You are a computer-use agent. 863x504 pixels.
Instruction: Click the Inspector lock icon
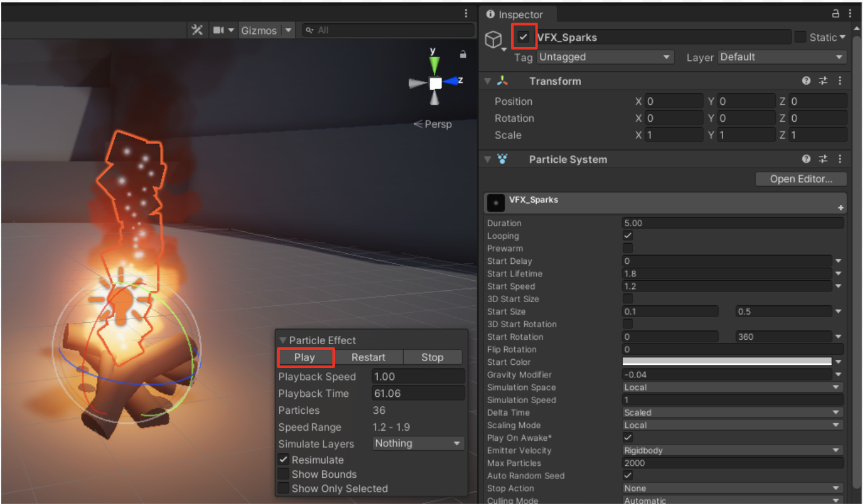click(x=835, y=14)
